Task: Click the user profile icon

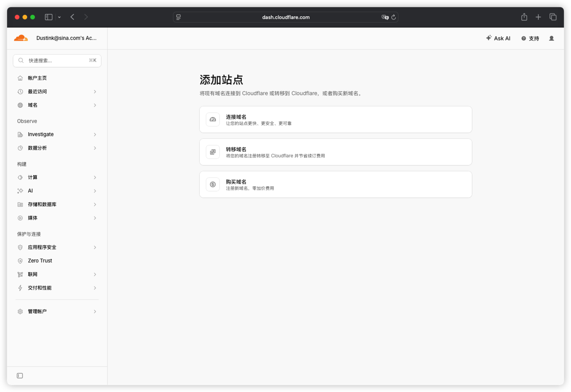Action: click(x=552, y=38)
